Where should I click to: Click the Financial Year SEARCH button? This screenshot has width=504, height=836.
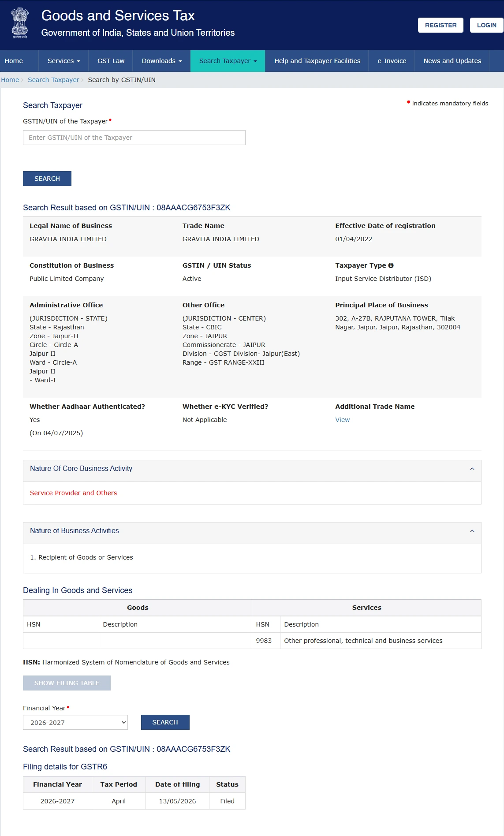(x=165, y=722)
